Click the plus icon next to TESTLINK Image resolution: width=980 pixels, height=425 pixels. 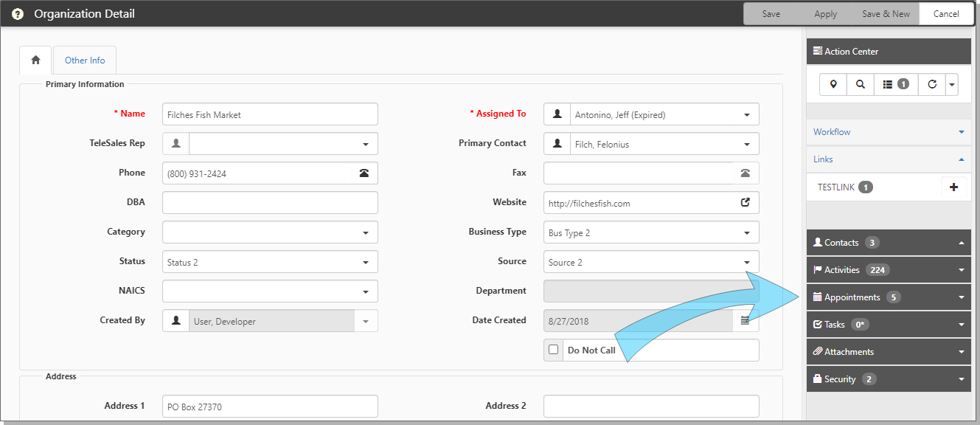953,187
